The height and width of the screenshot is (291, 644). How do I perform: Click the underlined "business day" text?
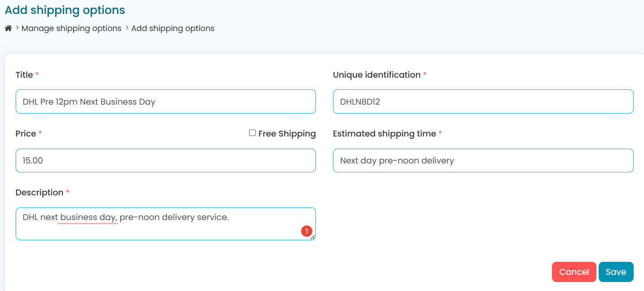88,217
